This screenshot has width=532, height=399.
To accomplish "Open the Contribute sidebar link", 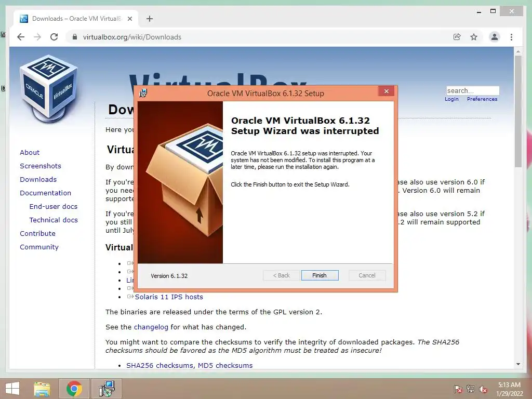I will [37, 234].
